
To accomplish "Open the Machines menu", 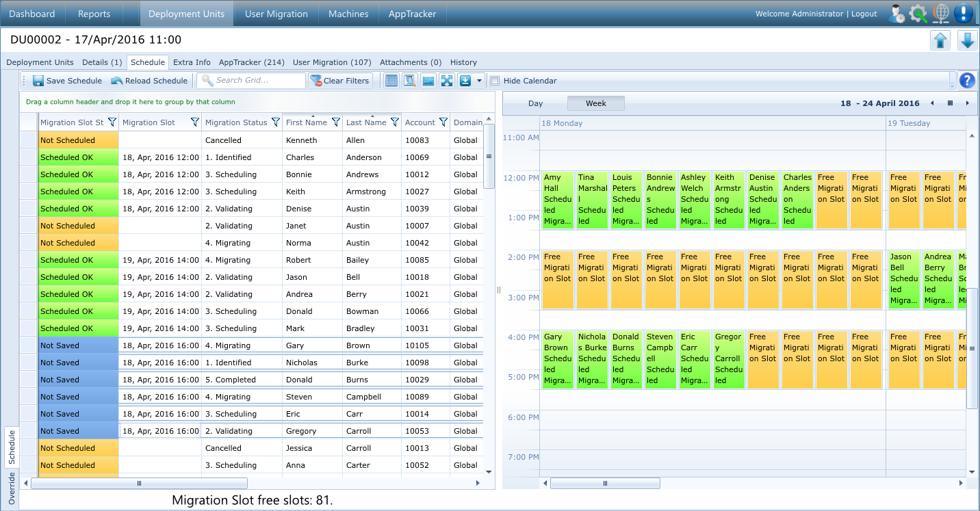I will (x=348, y=14).
